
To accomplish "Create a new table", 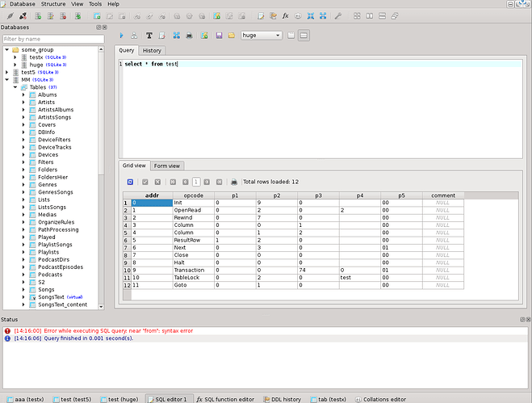I will pyautogui.click(x=97, y=16).
